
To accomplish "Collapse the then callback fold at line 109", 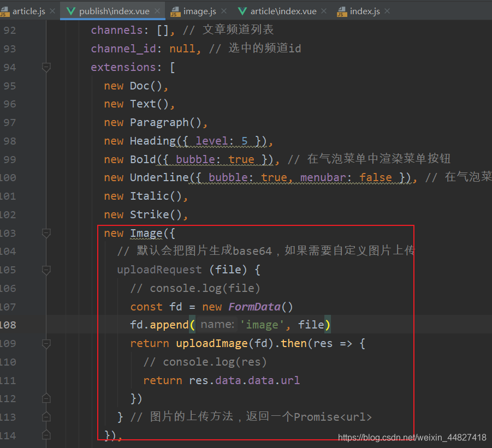I will [x=46, y=344].
